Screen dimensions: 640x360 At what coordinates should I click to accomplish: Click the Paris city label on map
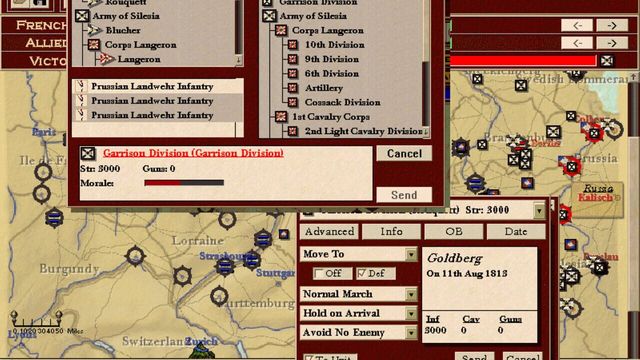click(44, 132)
